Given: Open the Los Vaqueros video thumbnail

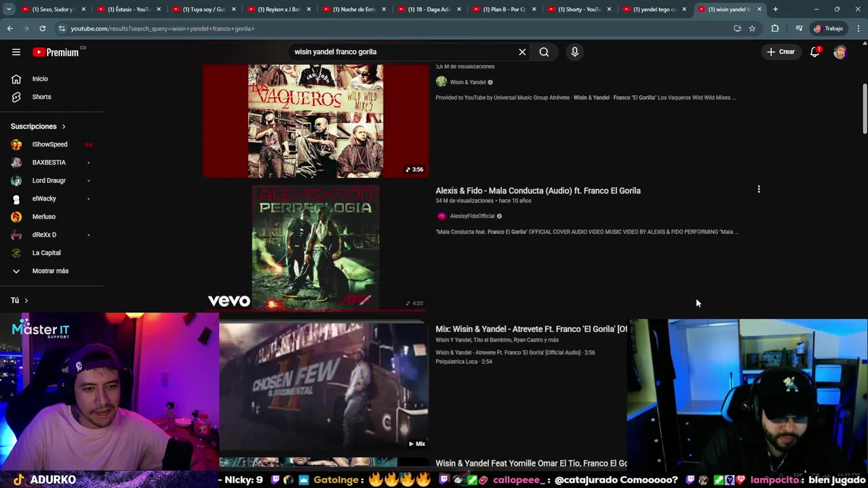Looking at the screenshot, I should pos(315,121).
